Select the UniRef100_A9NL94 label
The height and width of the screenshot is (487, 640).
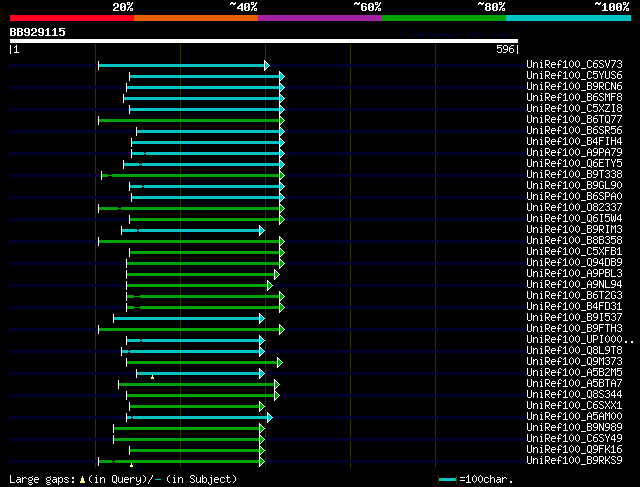574,285
